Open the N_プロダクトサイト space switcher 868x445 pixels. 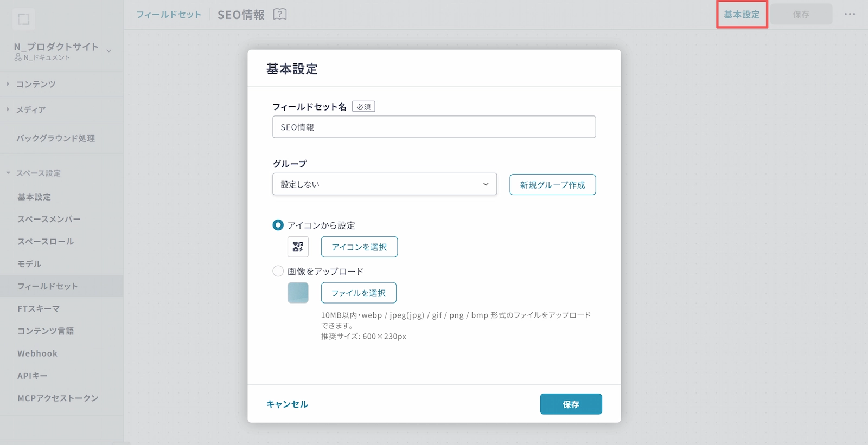point(62,50)
